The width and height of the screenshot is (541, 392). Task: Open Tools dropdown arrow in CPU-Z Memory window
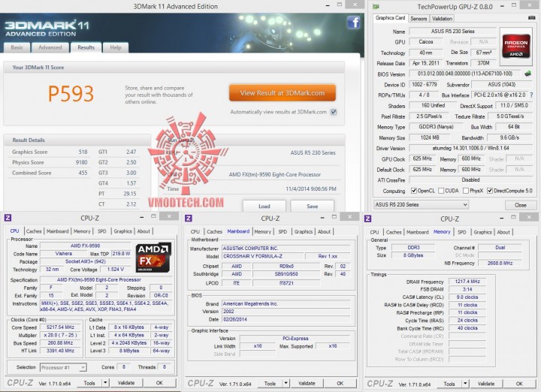pyautogui.click(x=465, y=384)
